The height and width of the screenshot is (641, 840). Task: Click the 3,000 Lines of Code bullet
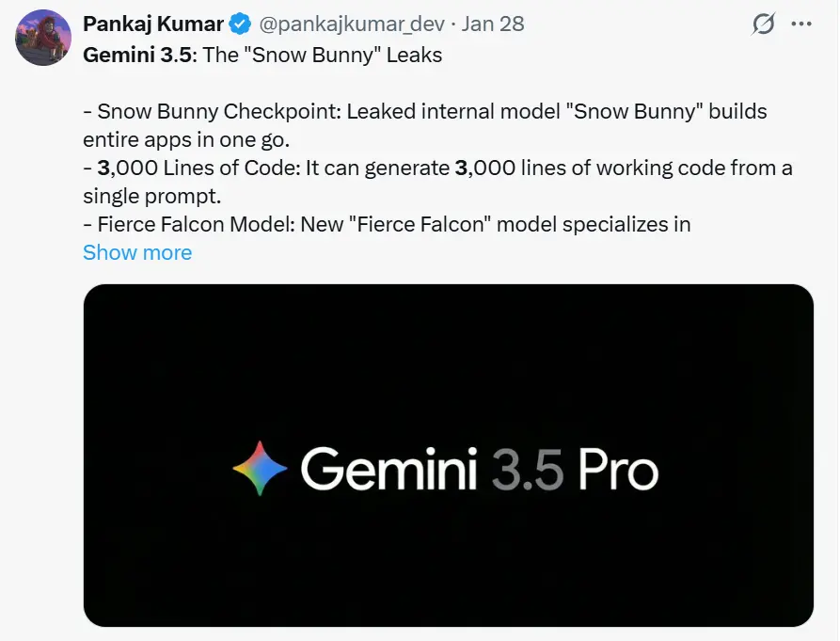point(437,168)
